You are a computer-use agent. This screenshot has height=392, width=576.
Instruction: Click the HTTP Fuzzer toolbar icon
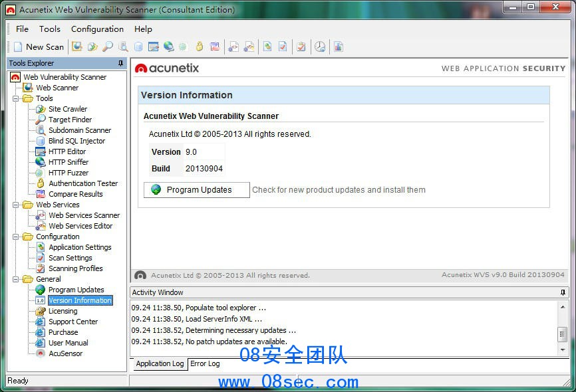(x=182, y=47)
